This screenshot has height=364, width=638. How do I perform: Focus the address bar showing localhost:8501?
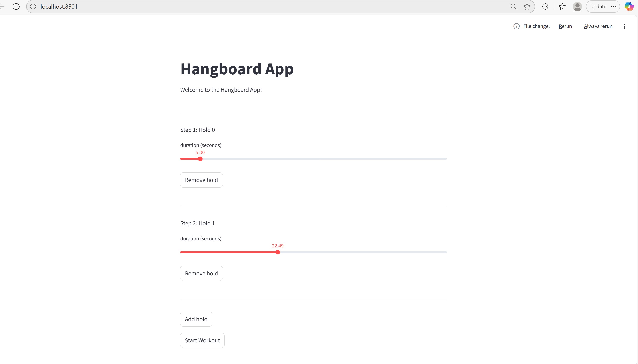coord(250,7)
